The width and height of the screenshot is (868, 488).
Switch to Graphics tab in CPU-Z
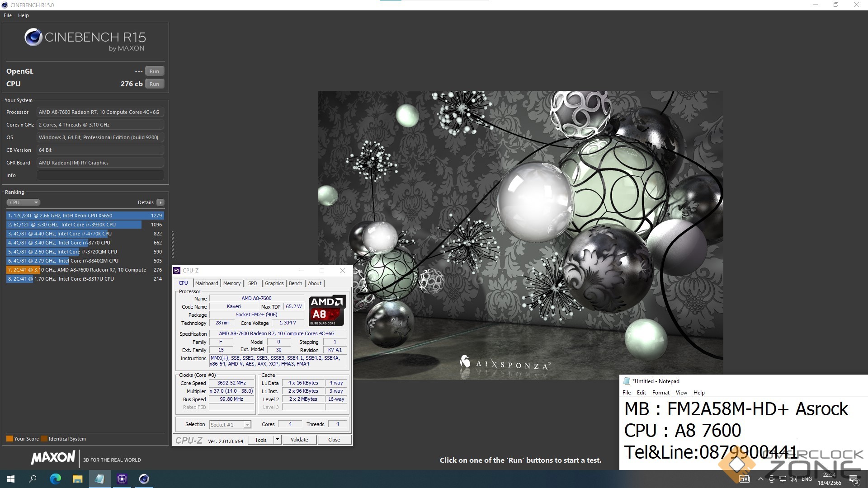pyautogui.click(x=274, y=283)
